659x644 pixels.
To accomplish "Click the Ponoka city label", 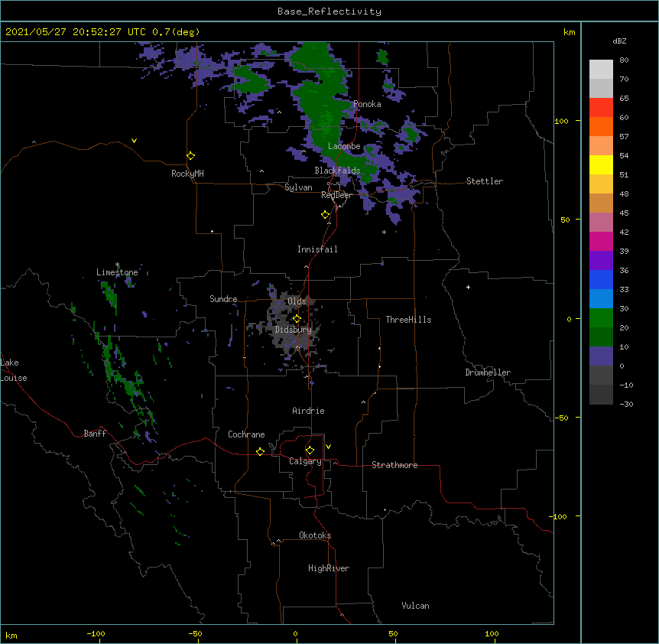I will 367,104.
